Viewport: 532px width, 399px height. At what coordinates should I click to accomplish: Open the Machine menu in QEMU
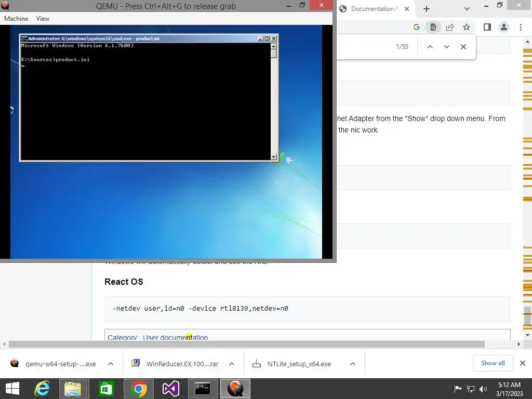click(16, 19)
